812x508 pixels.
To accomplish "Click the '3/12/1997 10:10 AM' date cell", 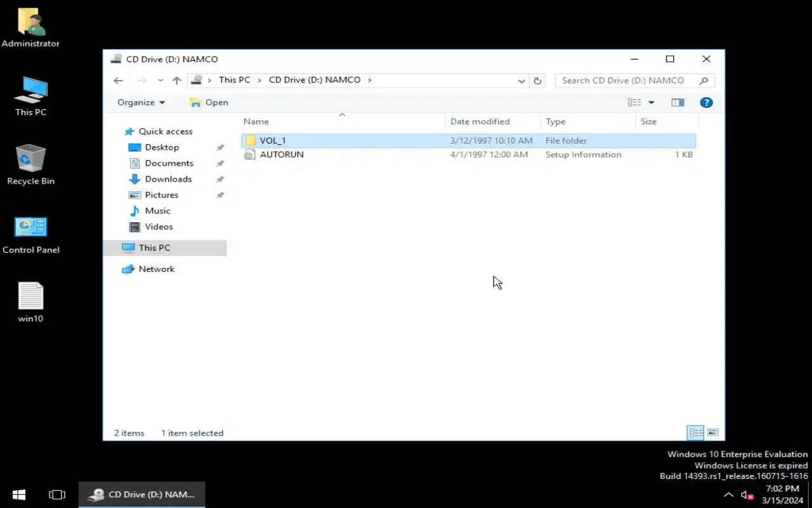I will pyautogui.click(x=491, y=140).
